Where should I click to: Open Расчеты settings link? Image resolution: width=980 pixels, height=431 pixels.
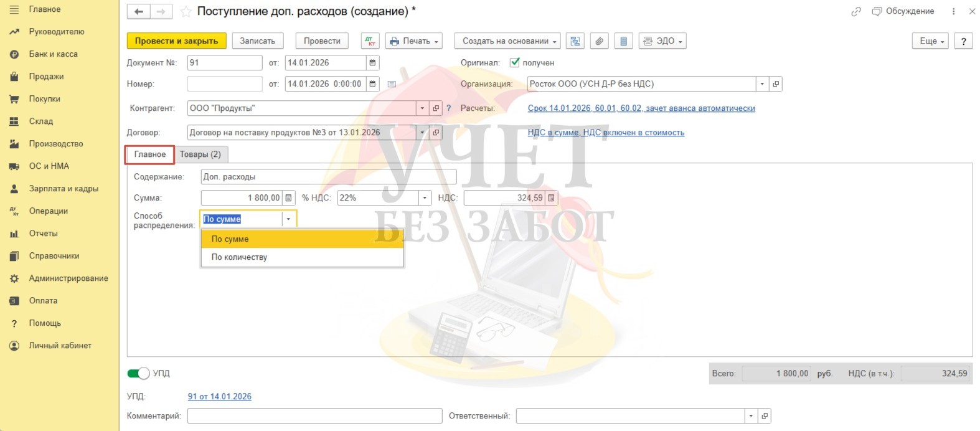pyautogui.click(x=641, y=108)
